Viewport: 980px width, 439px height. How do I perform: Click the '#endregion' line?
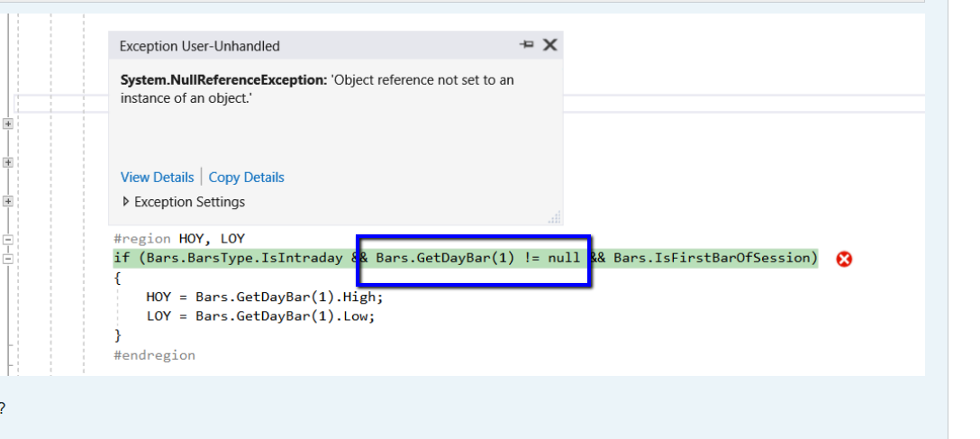[x=154, y=355]
